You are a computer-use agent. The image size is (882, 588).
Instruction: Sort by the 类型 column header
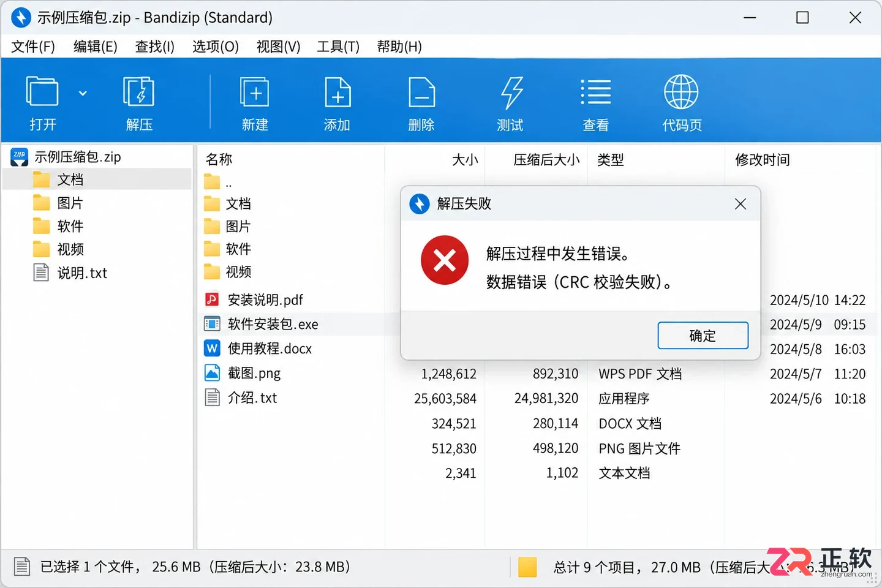coord(611,160)
